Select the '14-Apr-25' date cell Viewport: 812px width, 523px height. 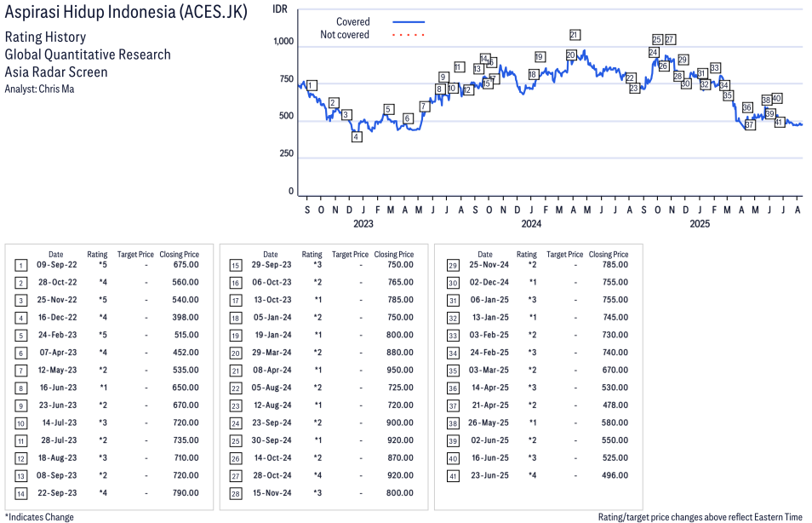(490, 388)
